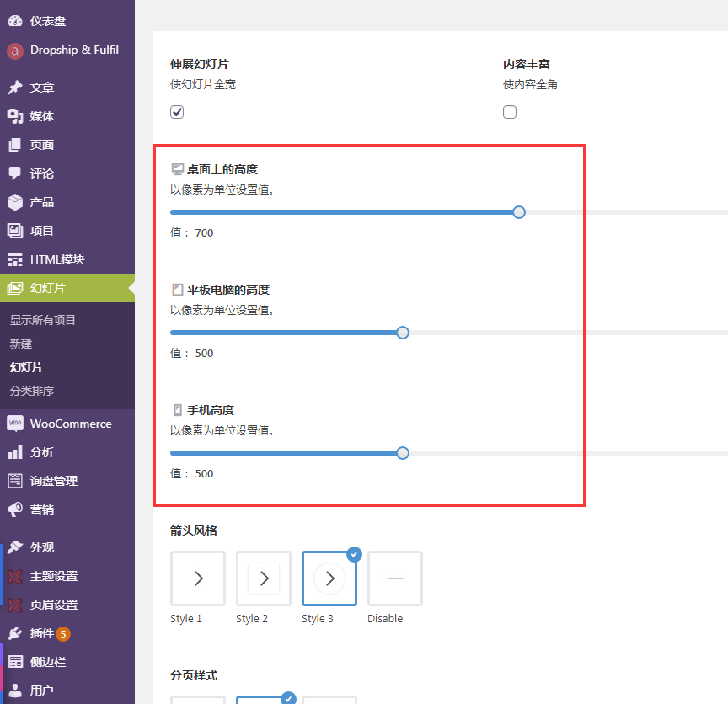Click the 幻灯片 slides icon

click(15, 288)
